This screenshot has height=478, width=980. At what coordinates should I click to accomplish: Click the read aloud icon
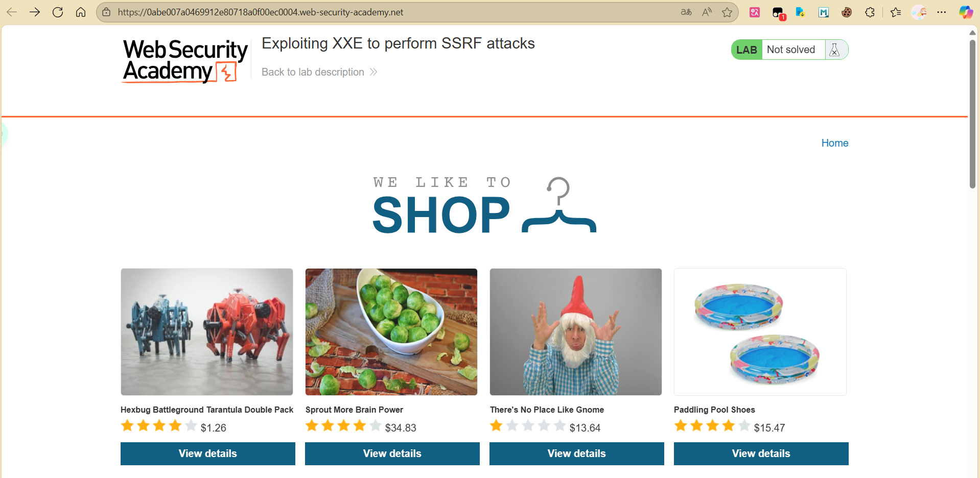[x=707, y=12]
